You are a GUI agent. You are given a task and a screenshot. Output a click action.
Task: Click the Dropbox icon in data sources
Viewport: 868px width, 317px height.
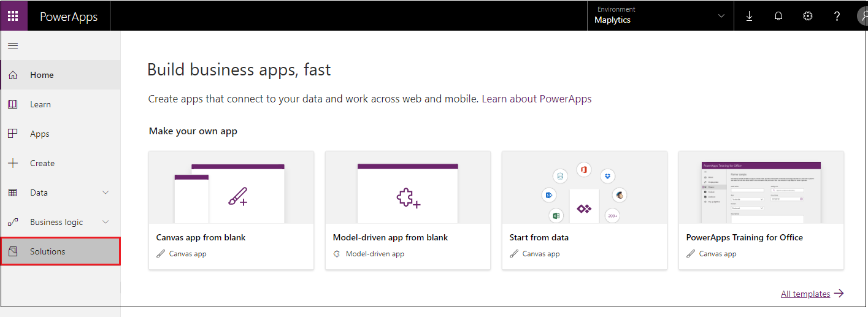pyautogui.click(x=607, y=177)
